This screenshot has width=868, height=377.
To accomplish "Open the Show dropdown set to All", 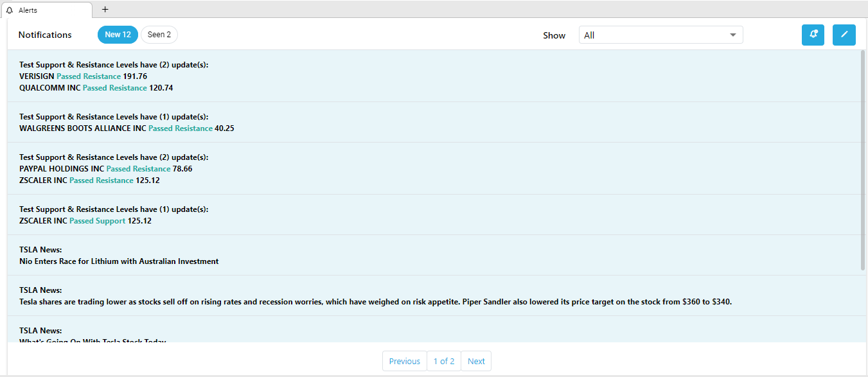I will pyautogui.click(x=660, y=35).
